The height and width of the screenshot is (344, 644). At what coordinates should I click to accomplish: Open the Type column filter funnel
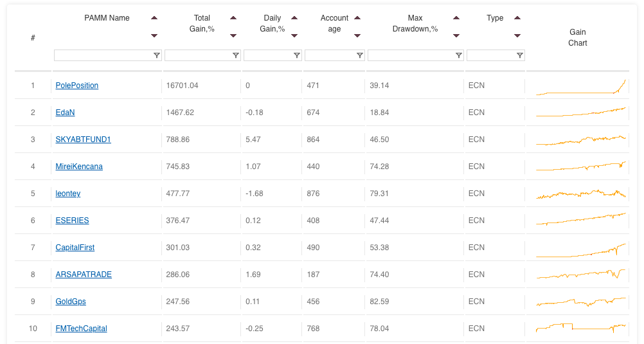pyautogui.click(x=519, y=55)
